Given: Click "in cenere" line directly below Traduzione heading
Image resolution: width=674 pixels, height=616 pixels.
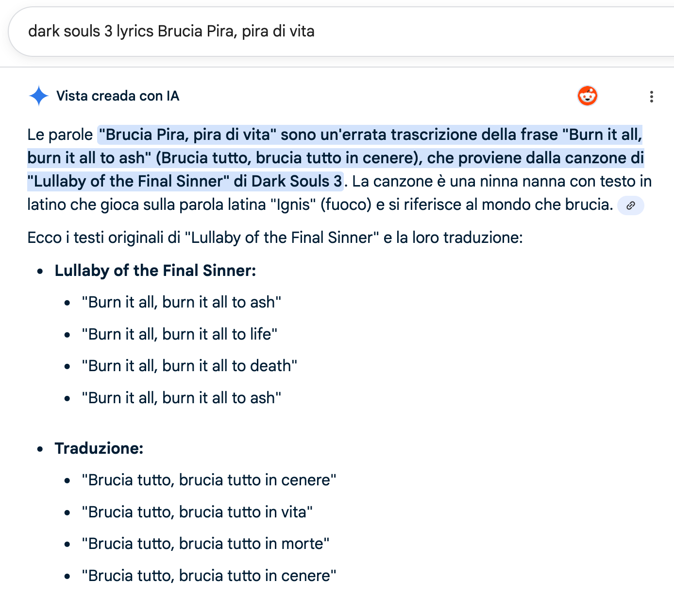Looking at the screenshot, I should (209, 480).
